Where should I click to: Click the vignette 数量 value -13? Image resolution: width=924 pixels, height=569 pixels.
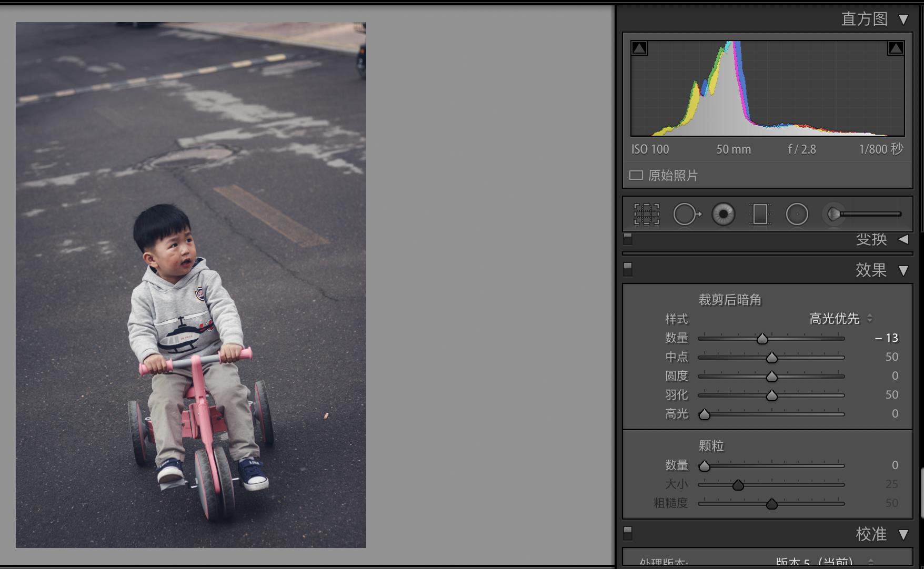click(x=887, y=338)
